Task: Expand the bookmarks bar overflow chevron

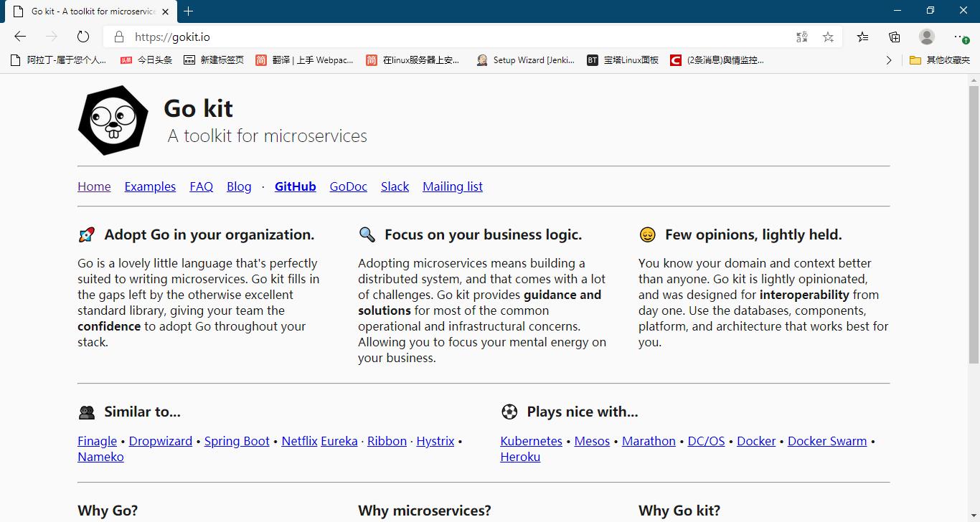Action: click(x=889, y=60)
